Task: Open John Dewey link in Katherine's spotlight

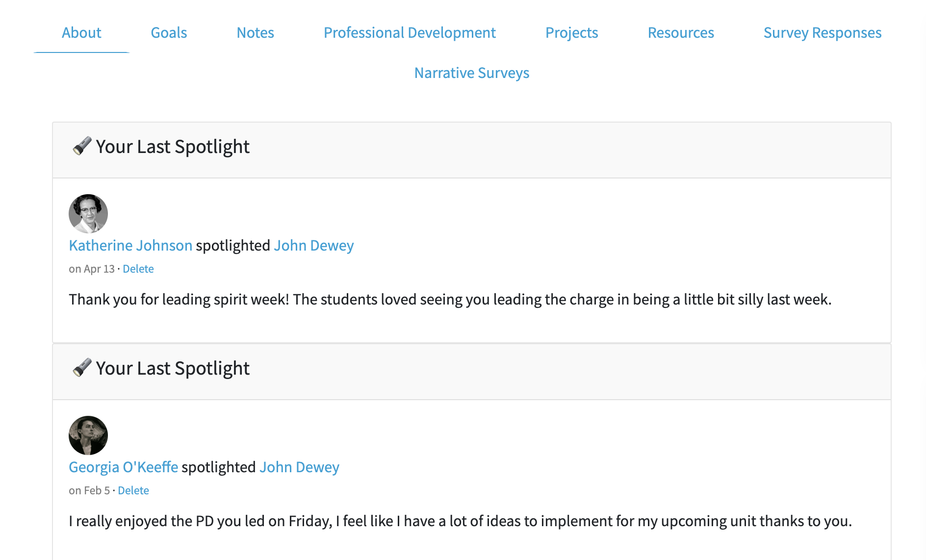Action: 314,245
